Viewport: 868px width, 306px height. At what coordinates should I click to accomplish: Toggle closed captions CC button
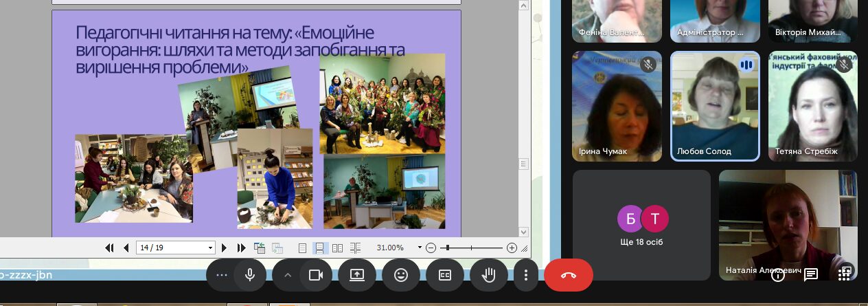tap(445, 275)
